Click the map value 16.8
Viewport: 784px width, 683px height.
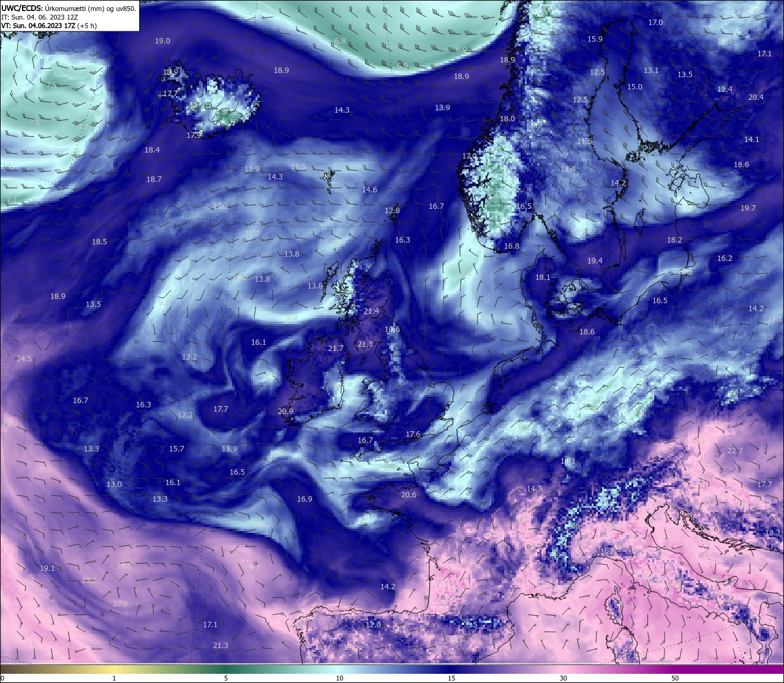coord(511,246)
